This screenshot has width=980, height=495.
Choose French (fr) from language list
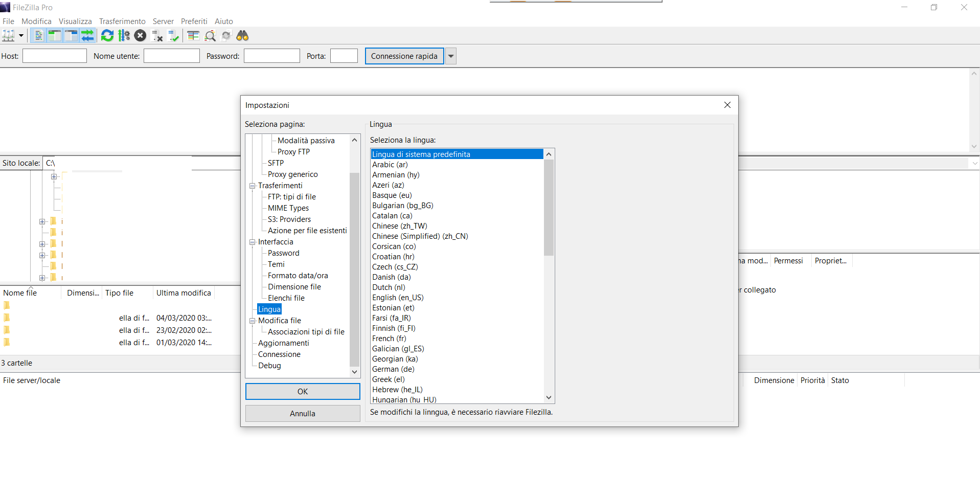point(457,339)
